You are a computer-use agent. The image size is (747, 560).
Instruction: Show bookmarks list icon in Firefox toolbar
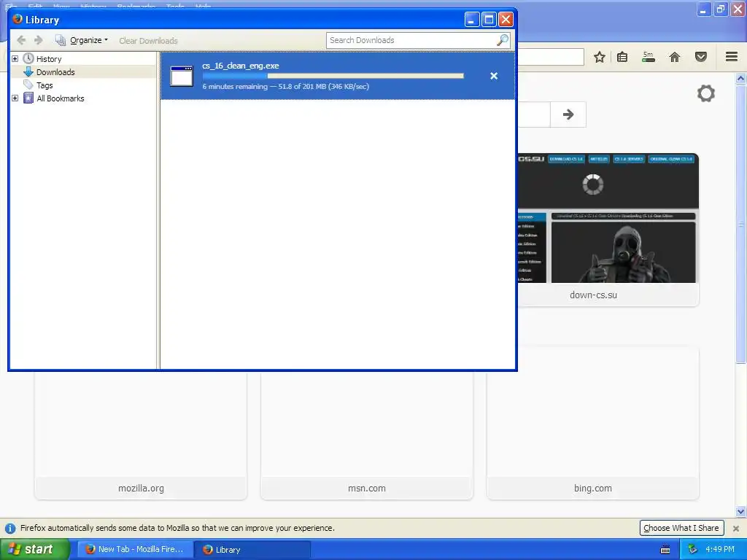(x=622, y=57)
